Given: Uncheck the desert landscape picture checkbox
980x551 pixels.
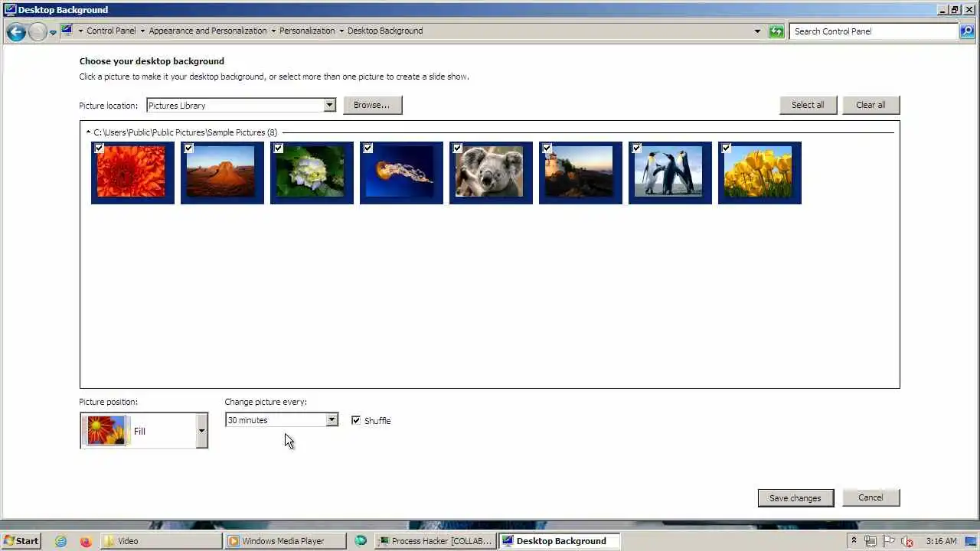Looking at the screenshot, I should tap(188, 148).
